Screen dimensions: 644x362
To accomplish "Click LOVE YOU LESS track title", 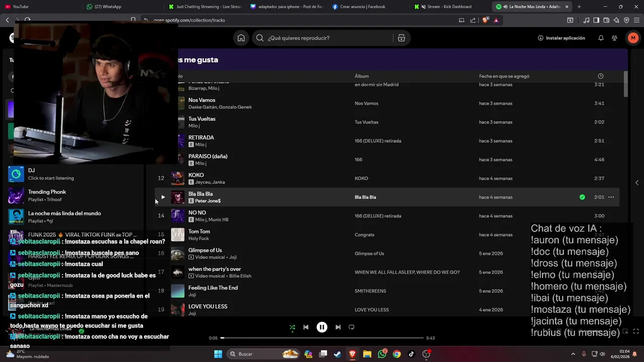I will pyautogui.click(x=208, y=306).
